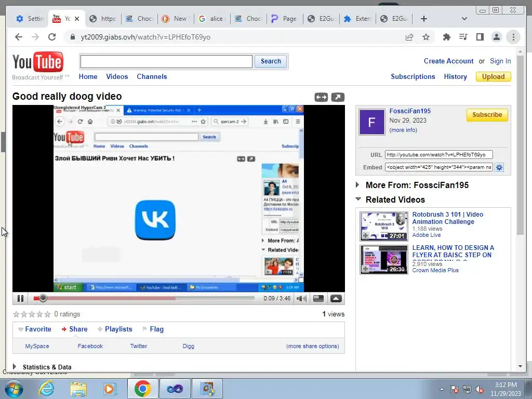Switch to the New tab tab

(176, 19)
